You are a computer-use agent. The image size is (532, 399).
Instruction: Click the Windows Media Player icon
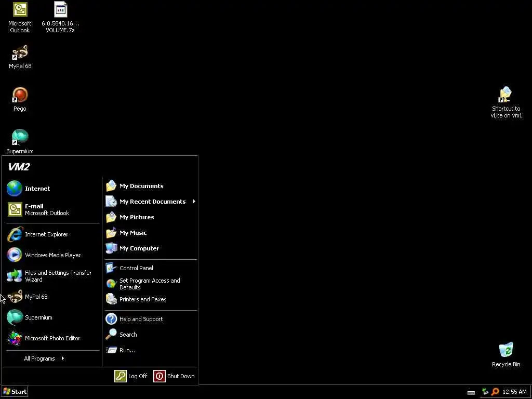pos(15,255)
